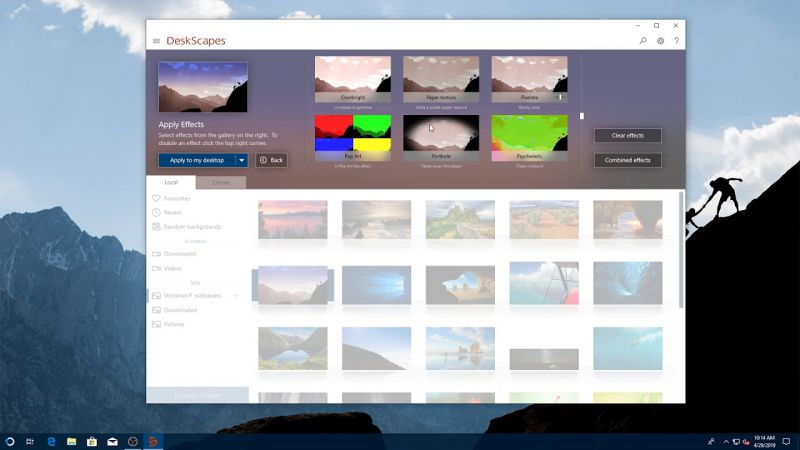The image size is (800, 450).
Task: Switch to the Online tab
Action: 221,183
